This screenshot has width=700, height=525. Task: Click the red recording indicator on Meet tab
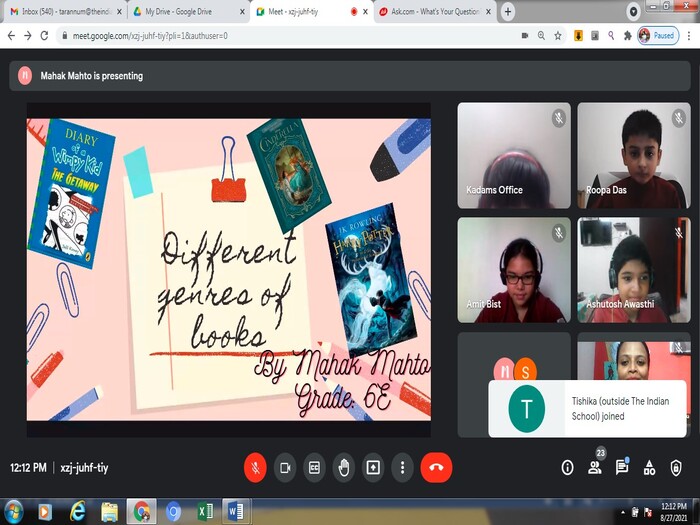click(x=354, y=12)
